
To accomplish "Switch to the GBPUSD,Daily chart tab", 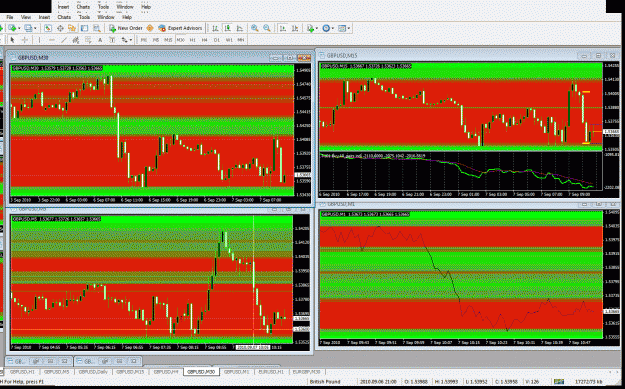I will click(93, 371).
